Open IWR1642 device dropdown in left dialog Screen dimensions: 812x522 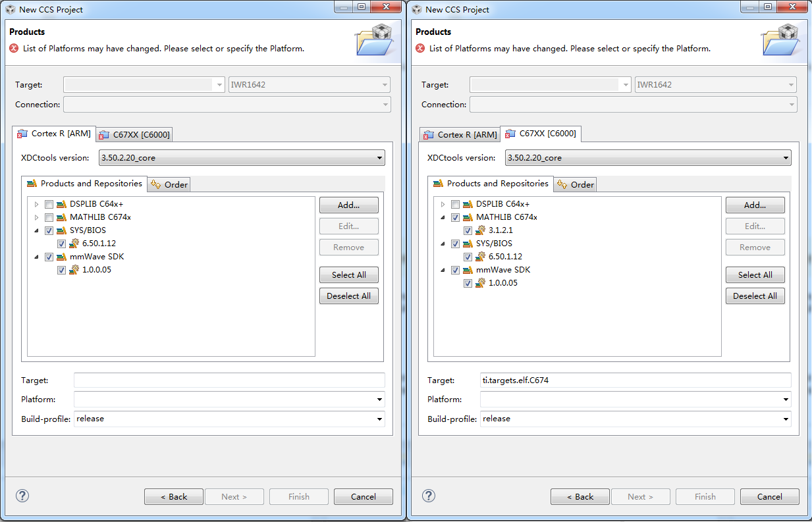309,85
